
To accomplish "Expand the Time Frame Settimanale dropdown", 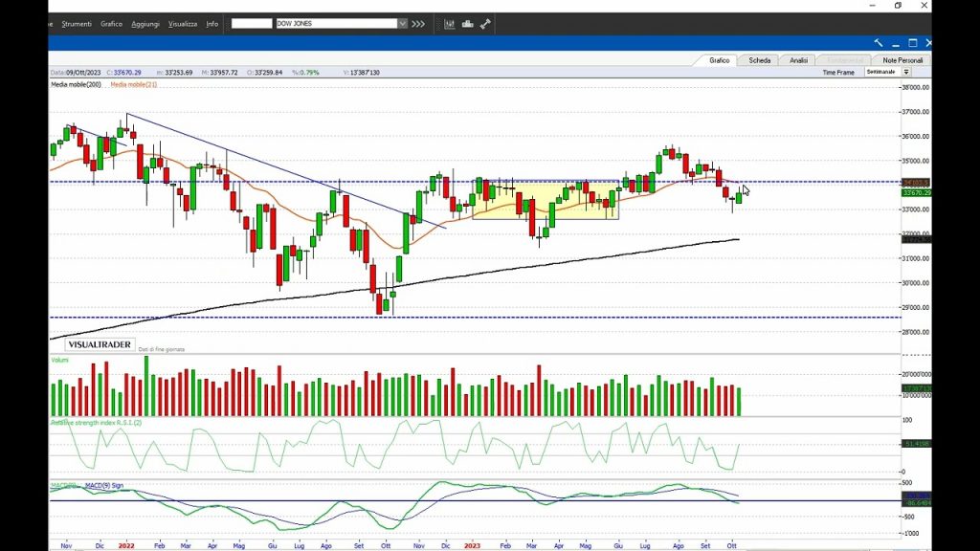I will (906, 72).
